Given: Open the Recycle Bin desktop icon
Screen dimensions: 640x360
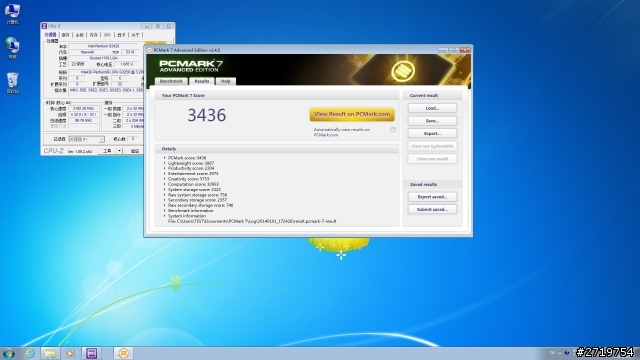Looking at the screenshot, I should (12, 83).
